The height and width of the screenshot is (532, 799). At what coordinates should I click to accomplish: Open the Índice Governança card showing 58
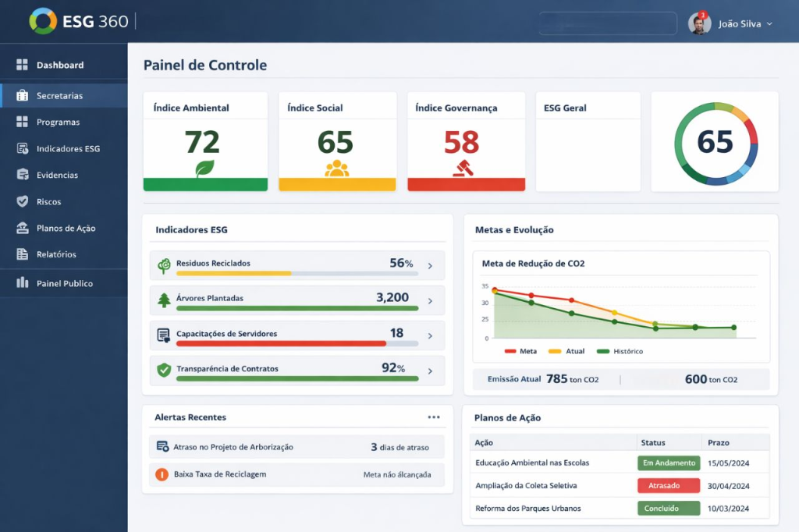click(x=467, y=142)
